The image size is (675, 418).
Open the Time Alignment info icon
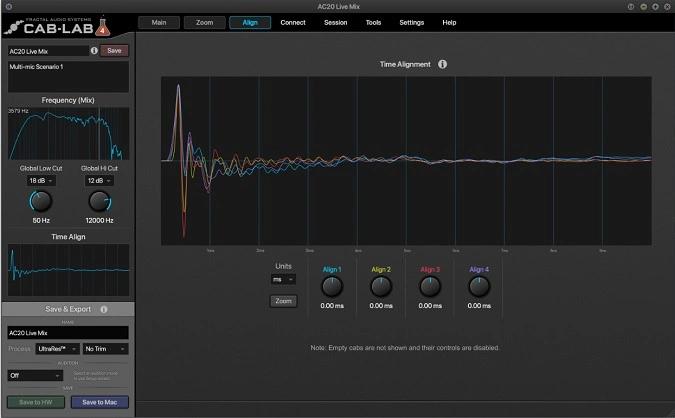(x=443, y=64)
